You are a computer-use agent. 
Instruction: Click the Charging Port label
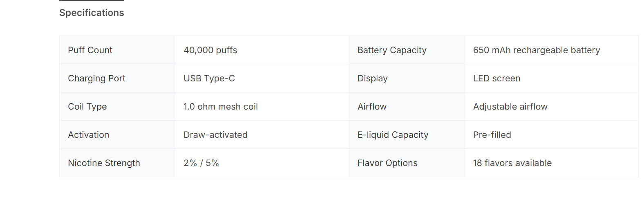tap(96, 79)
